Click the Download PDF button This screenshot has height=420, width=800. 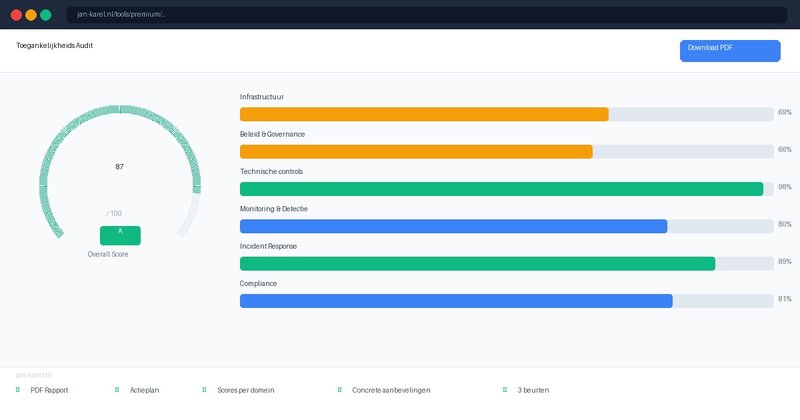(729, 51)
